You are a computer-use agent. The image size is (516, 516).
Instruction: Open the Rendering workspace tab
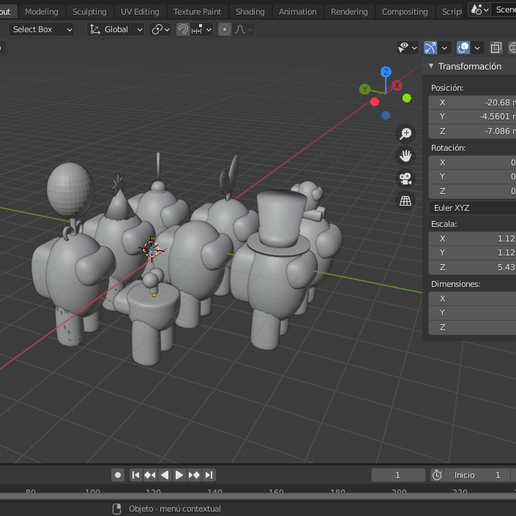349,12
